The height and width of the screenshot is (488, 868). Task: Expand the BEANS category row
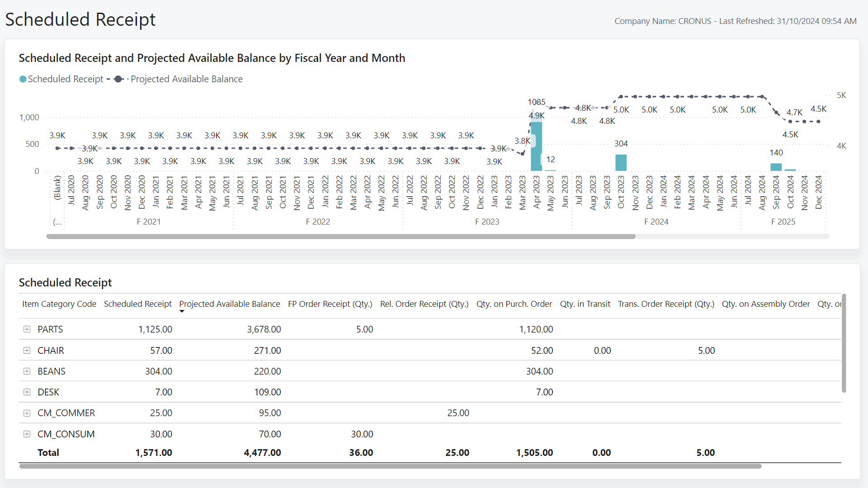point(27,371)
